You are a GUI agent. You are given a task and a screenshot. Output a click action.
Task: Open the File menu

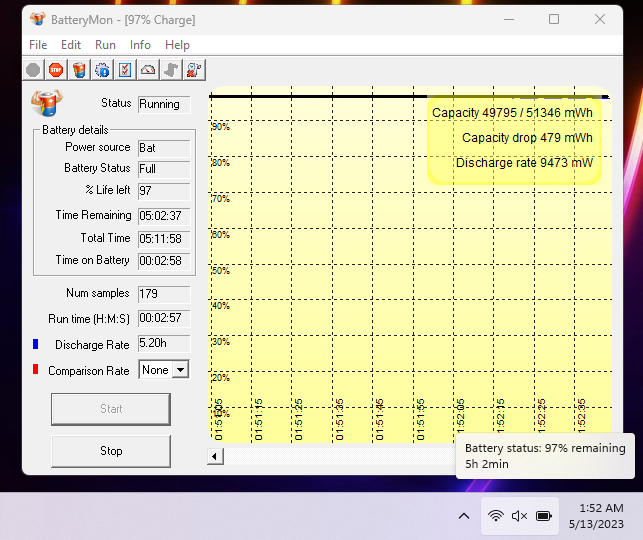coord(38,45)
